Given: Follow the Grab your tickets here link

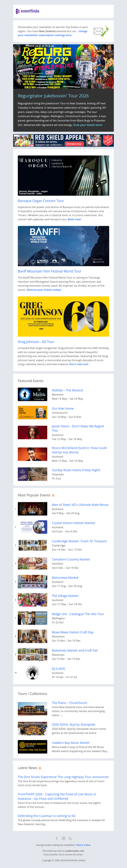Looking at the screenshot, I should pos(88,125).
